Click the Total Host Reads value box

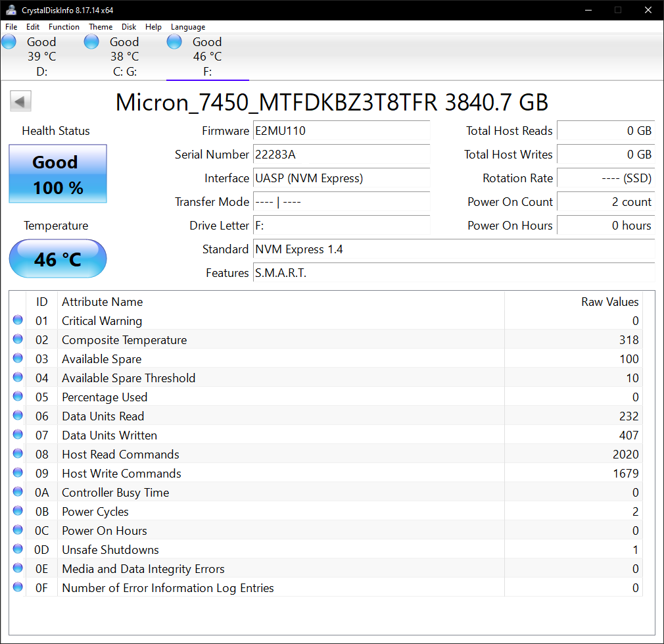(605, 130)
